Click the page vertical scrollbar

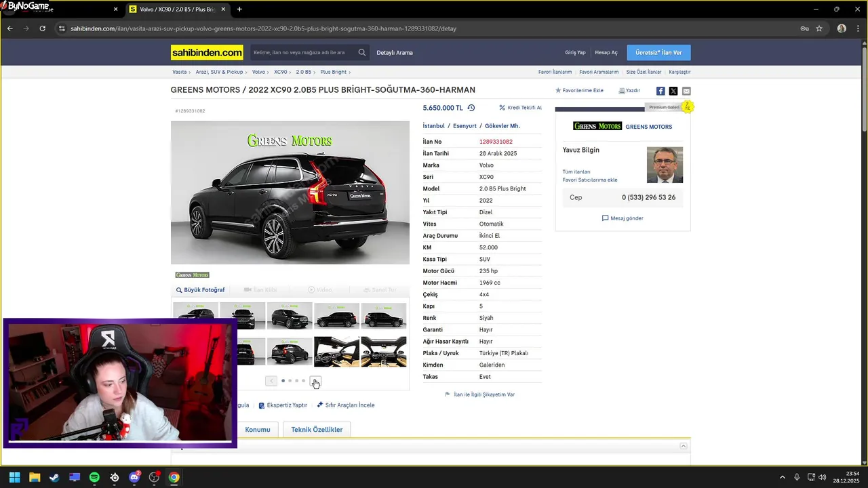tap(864, 88)
